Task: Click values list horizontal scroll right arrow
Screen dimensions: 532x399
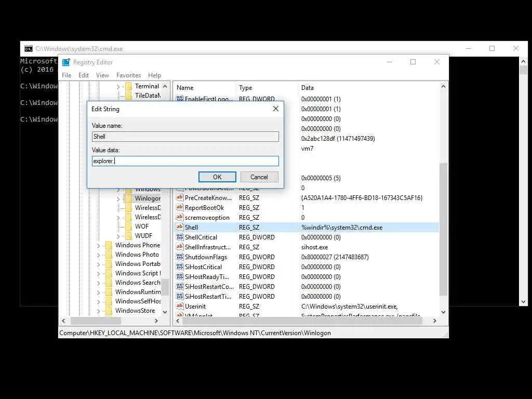Action: click(435, 321)
